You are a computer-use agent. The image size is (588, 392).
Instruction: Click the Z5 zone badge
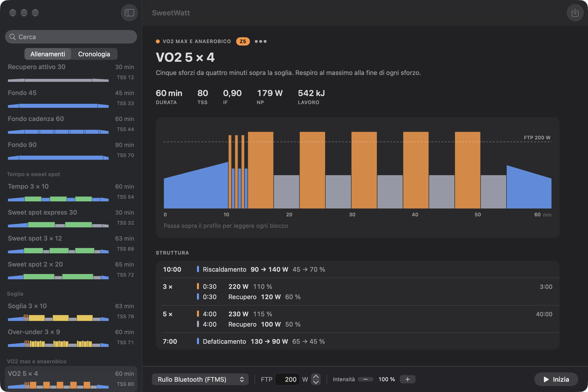click(x=243, y=41)
